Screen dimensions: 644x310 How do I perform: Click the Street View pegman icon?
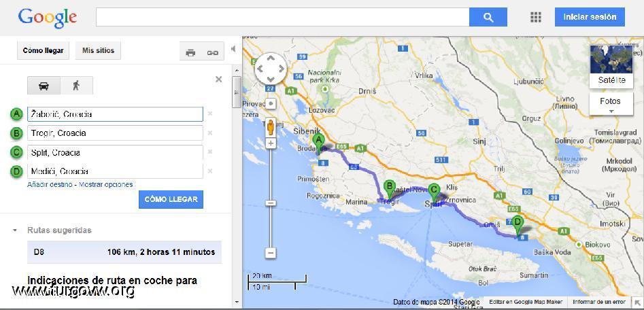270,126
